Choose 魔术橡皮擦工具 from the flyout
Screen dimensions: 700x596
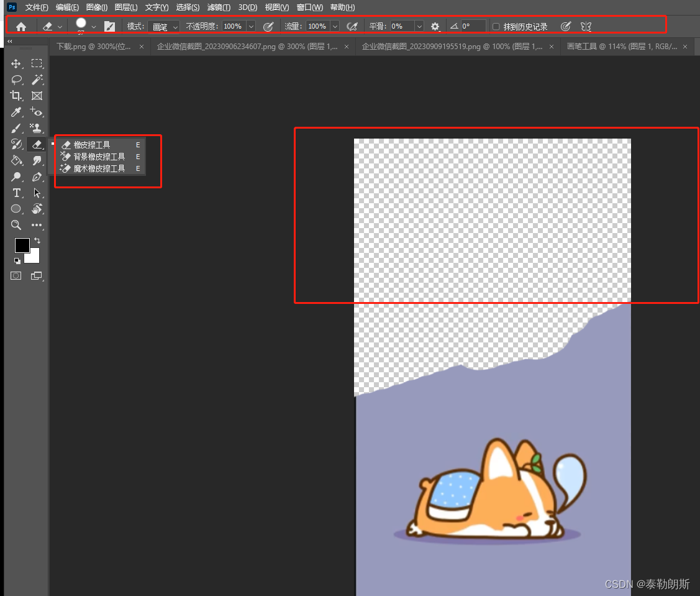pyautogui.click(x=101, y=168)
